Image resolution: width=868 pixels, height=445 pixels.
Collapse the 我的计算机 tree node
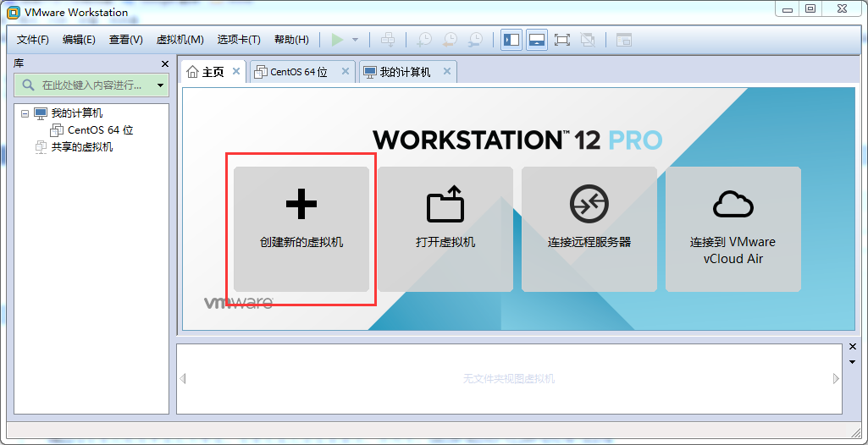click(25, 113)
